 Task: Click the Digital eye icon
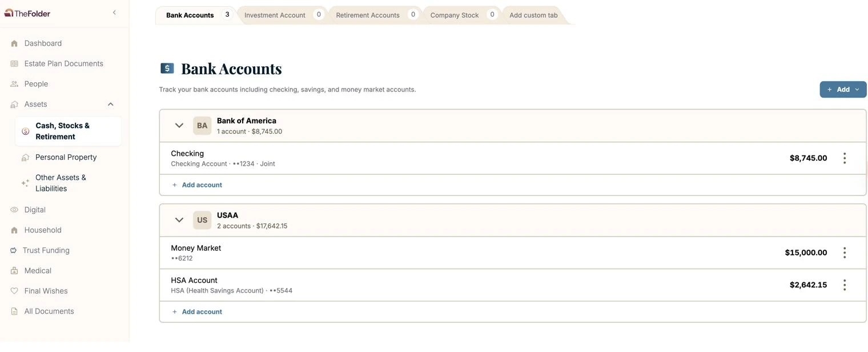tap(14, 210)
